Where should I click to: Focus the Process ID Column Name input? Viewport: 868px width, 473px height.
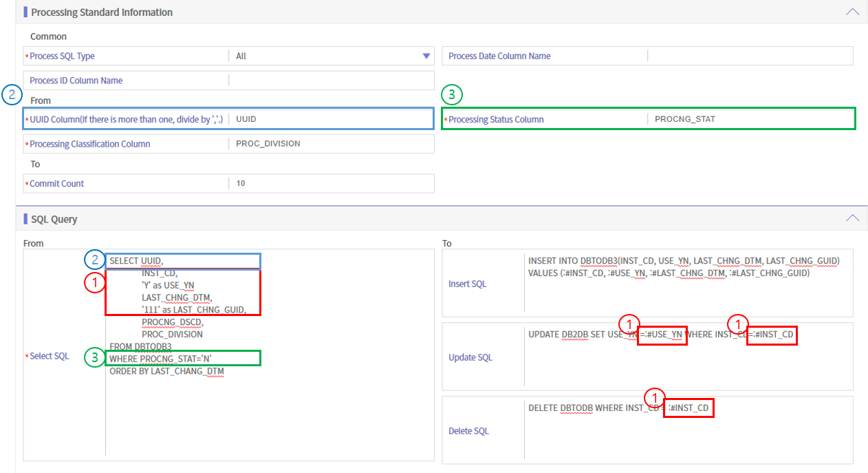pos(330,81)
